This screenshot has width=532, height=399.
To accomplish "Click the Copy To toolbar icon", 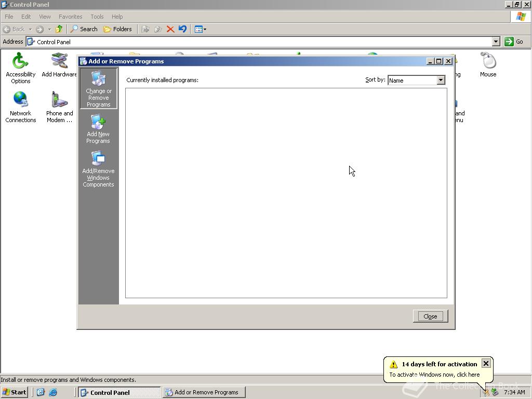I will click(158, 29).
